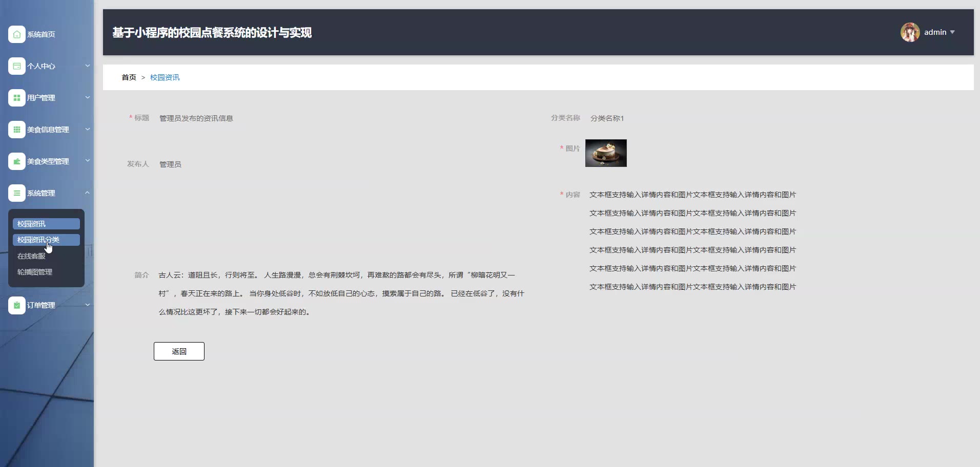Open the 订单管理 sidebar label
The width and height of the screenshot is (980, 467).
click(41, 305)
